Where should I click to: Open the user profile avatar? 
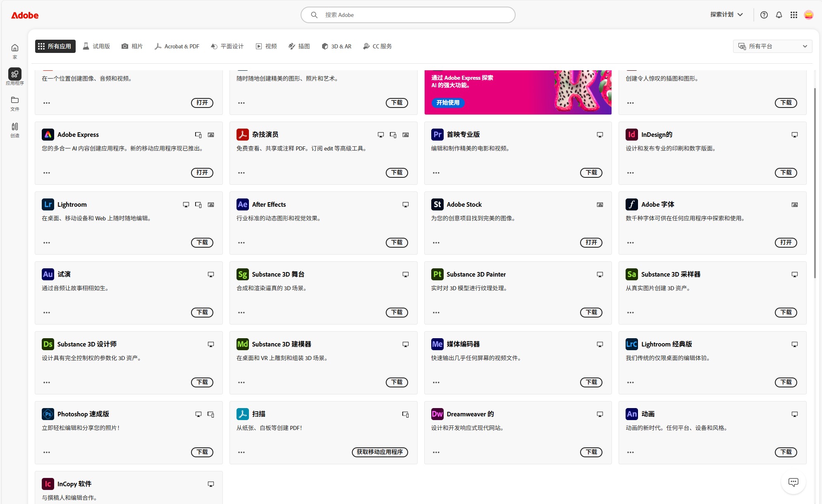coord(808,15)
